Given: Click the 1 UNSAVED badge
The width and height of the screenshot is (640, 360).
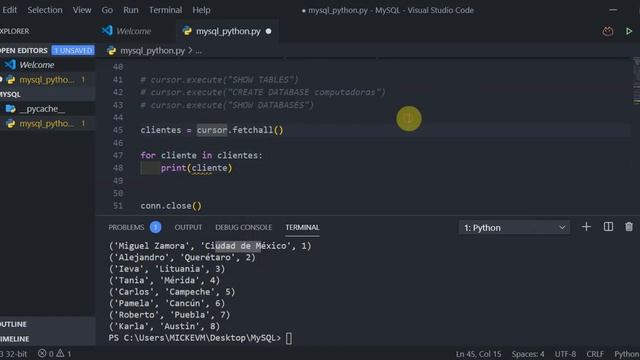Looking at the screenshot, I should 73,50.
